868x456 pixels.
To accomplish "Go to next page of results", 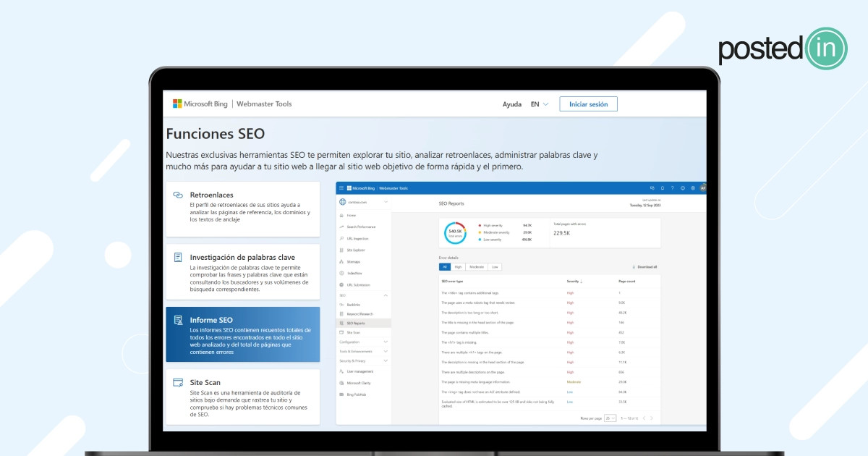I will click(652, 418).
